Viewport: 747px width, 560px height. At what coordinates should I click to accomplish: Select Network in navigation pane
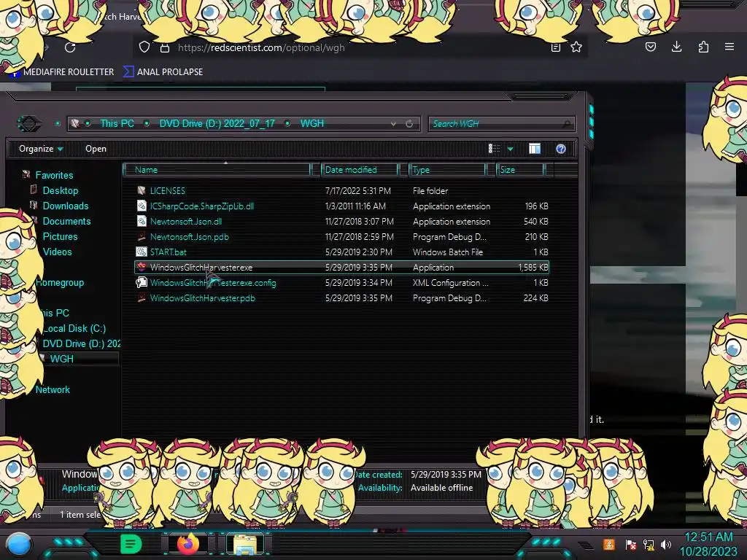[53, 389]
